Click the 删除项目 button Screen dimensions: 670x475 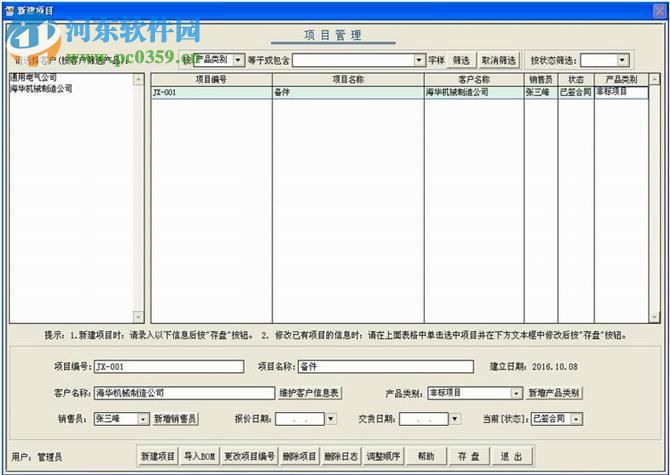[x=299, y=456]
